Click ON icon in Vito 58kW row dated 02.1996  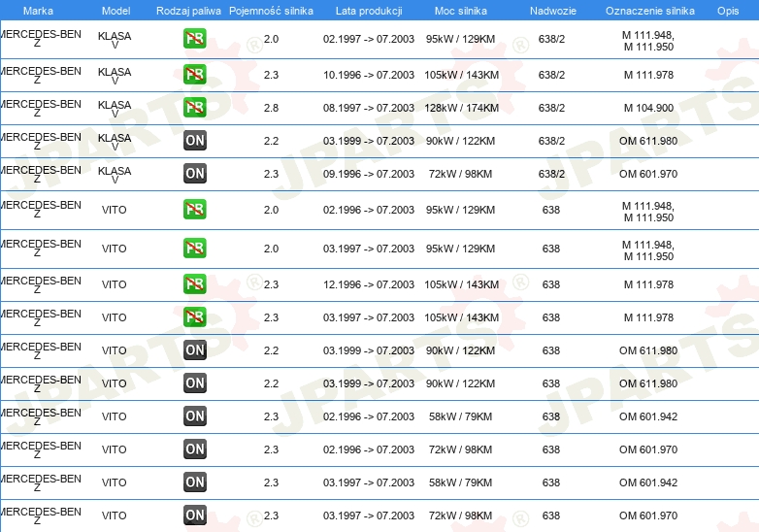195,416
